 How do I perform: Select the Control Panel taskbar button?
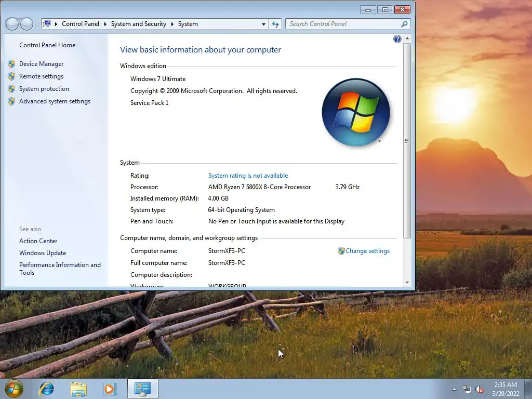click(142, 389)
